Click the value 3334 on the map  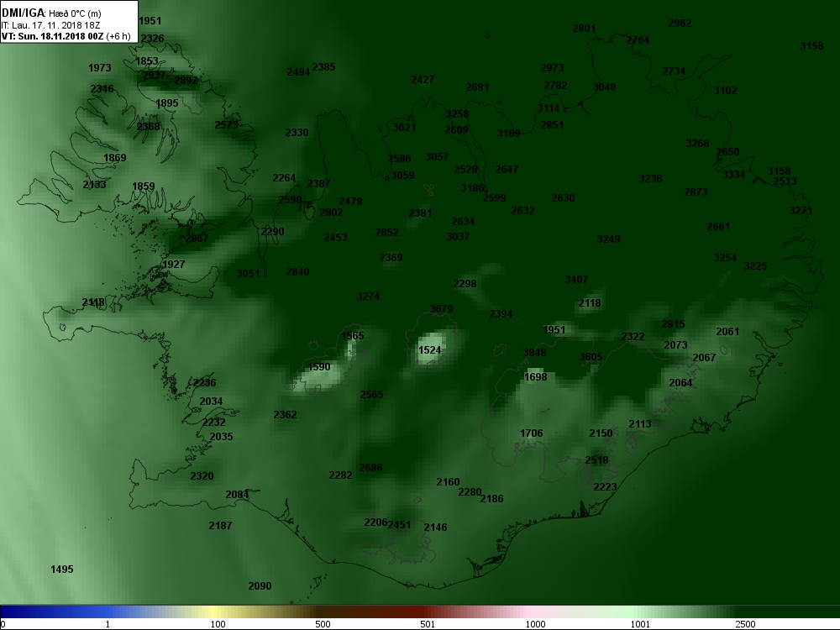[x=733, y=175]
